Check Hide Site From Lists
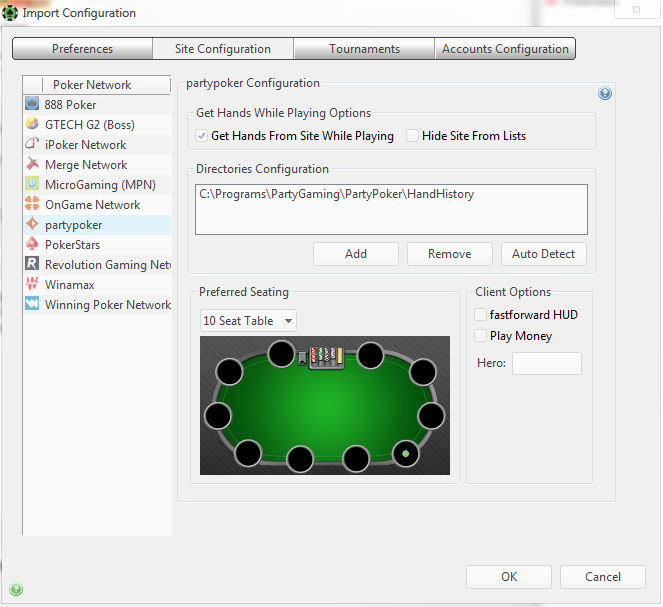 tap(412, 136)
